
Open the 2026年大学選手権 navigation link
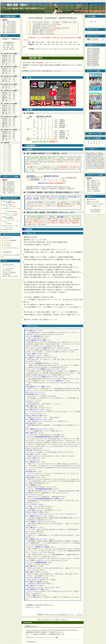pyautogui.click(x=35, y=18)
